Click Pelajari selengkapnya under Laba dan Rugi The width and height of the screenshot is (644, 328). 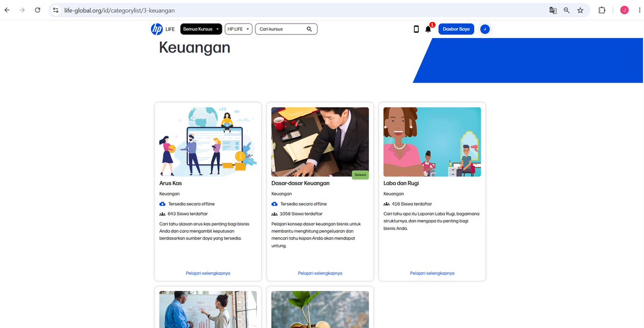pyautogui.click(x=432, y=273)
